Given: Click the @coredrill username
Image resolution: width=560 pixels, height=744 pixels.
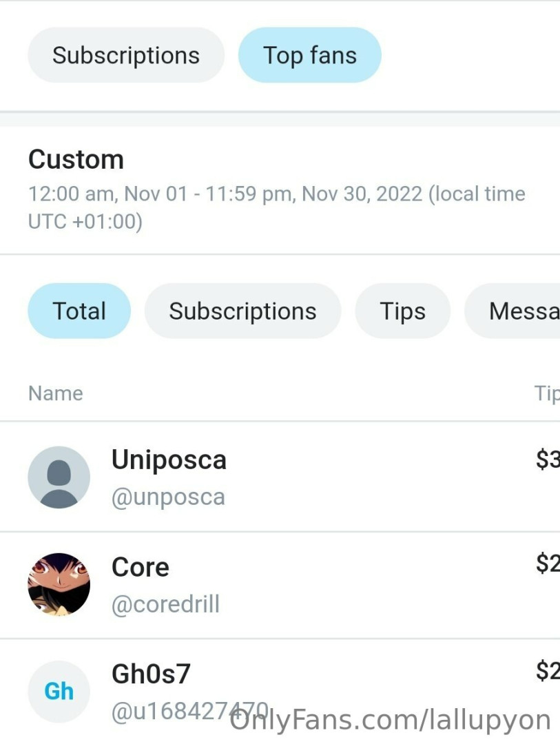Looking at the screenshot, I should 165,604.
